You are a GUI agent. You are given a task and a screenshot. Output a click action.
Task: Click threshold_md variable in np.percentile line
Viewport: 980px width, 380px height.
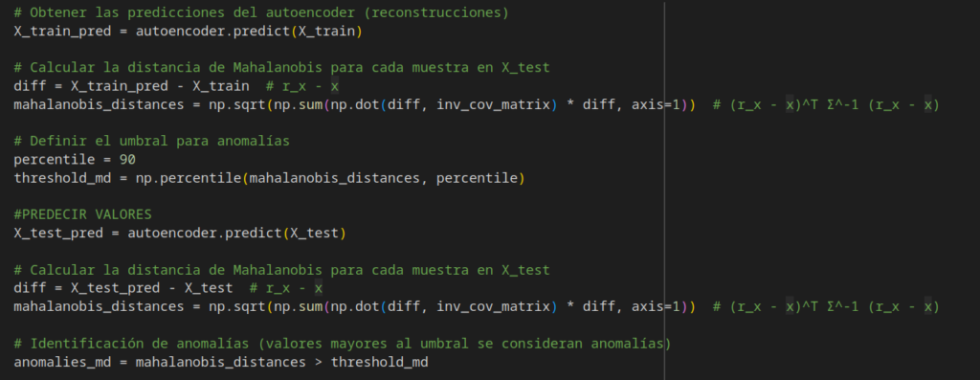pyautogui.click(x=62, y=178)
